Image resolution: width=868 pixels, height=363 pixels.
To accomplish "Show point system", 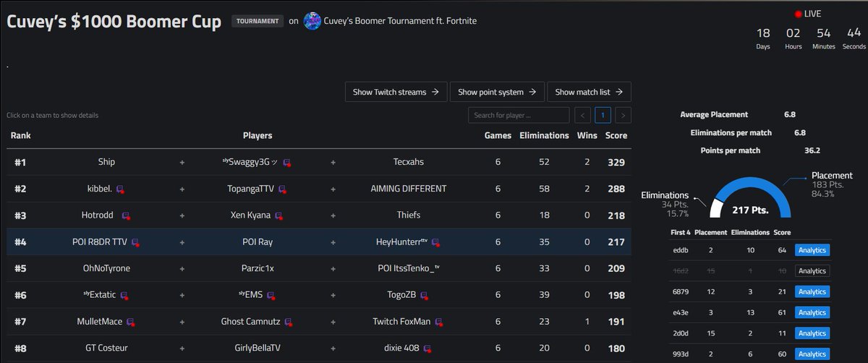I will [497, 92].
